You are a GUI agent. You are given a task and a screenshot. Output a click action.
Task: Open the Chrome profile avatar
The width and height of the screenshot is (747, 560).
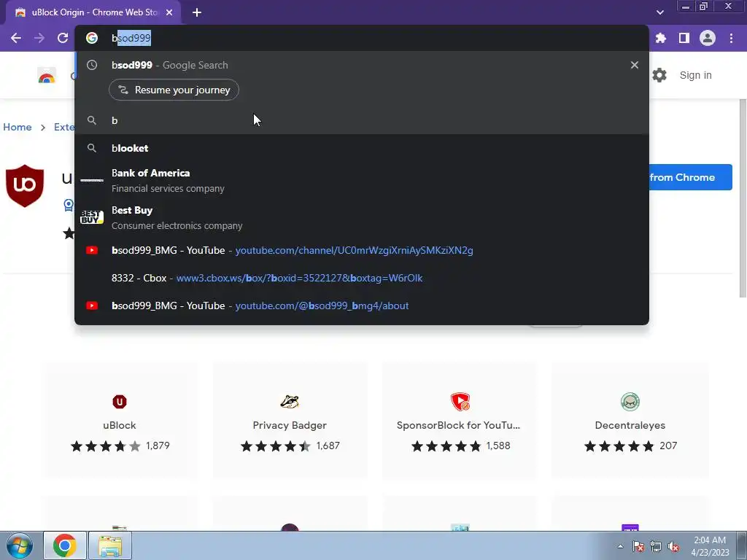click(x=708, y=38)
